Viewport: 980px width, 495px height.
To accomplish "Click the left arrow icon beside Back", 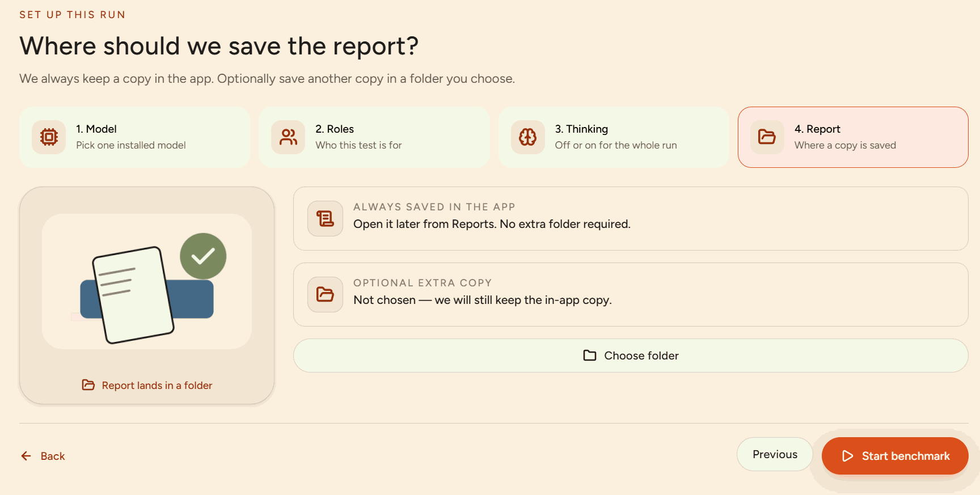I will pyautogui.click(x=26, y=456).
